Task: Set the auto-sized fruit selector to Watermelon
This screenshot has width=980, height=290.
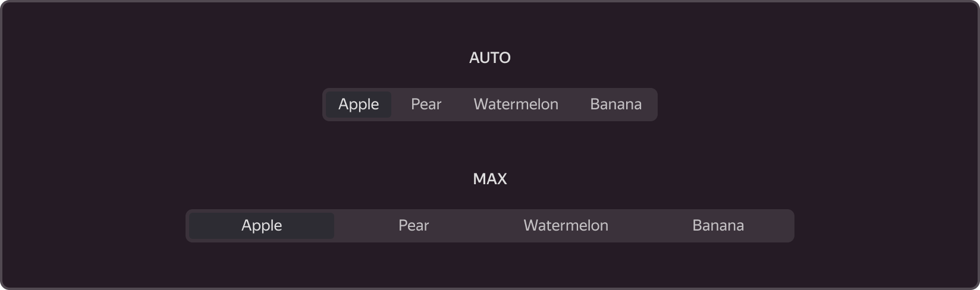Action: tap(516, 105)
